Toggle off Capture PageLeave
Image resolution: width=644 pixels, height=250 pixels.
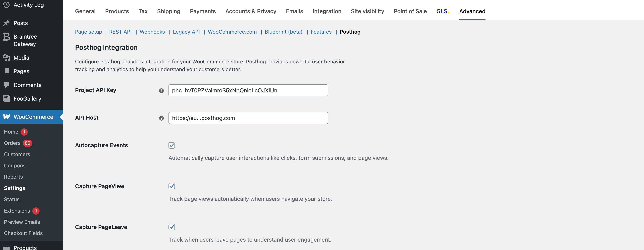tap(171, 227)
